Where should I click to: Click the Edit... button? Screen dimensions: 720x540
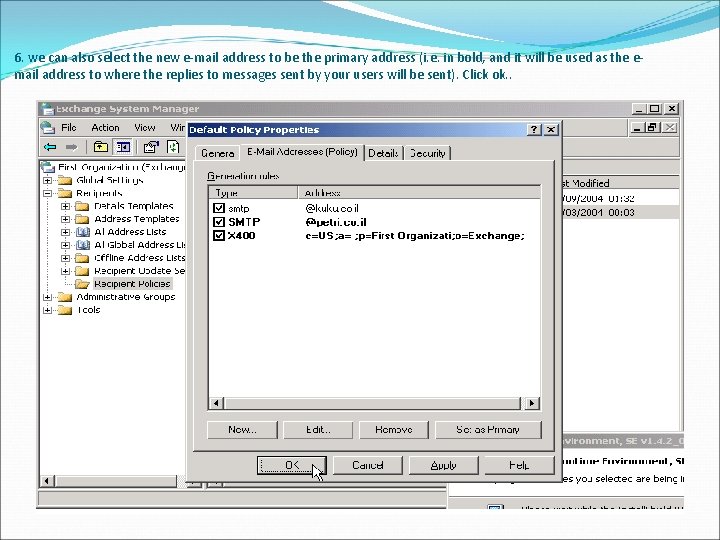pyautogui.click(x=318, y=430)
